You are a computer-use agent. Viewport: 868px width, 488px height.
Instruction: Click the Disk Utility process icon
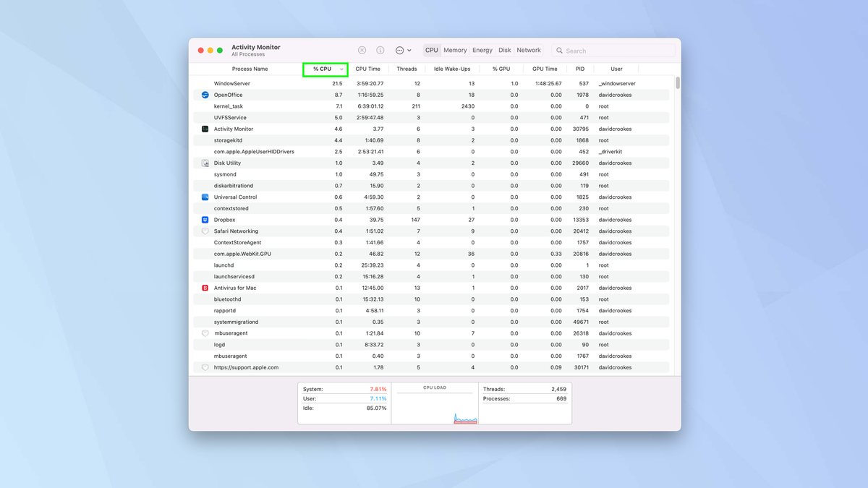[x=205, y=163]
